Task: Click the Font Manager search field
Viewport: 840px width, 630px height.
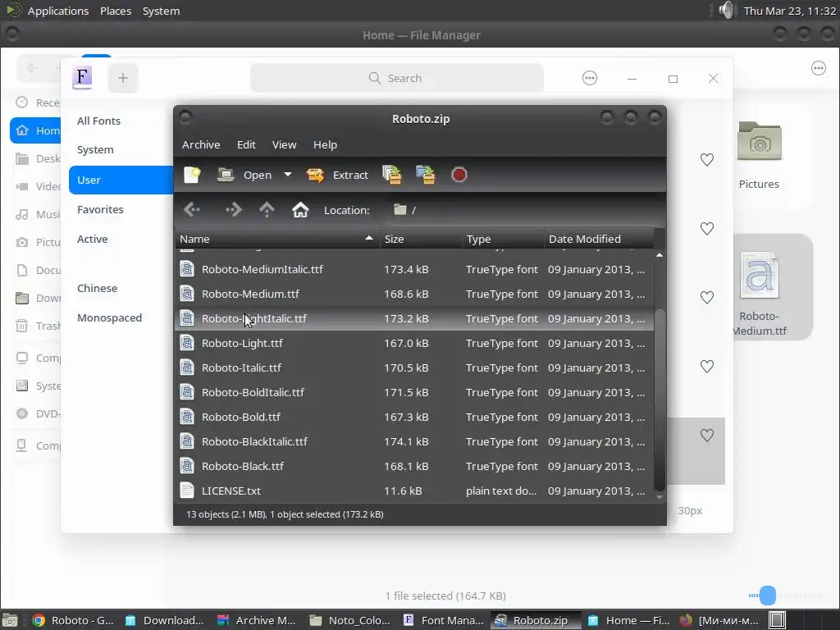Action: (397, 78)
